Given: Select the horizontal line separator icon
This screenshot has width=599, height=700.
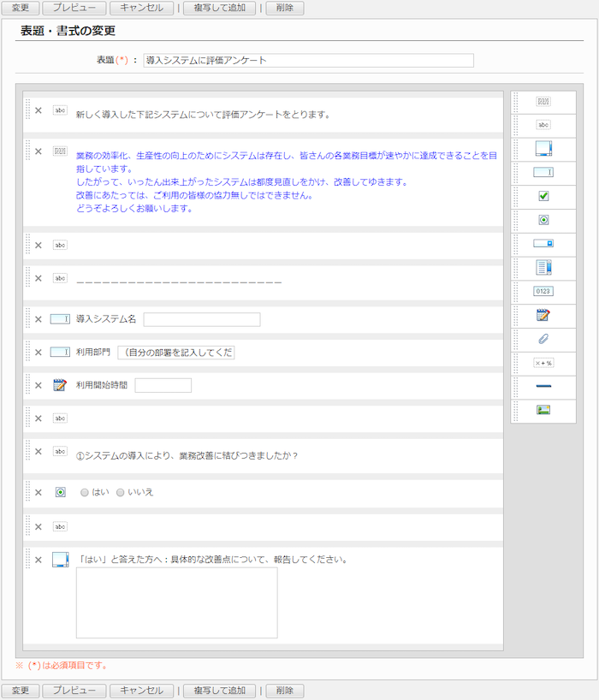Looking at the screenshot, I should click(x=543, y=386).
